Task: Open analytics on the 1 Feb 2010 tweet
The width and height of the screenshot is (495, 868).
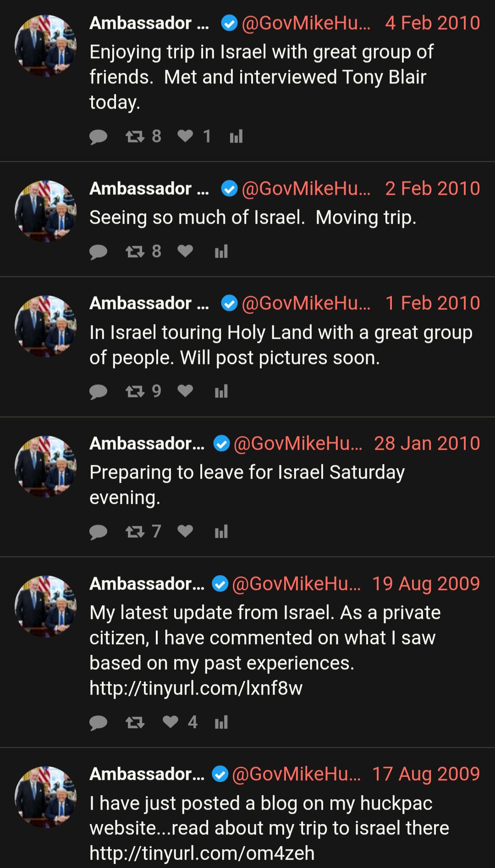Action: tap(221, 391)
